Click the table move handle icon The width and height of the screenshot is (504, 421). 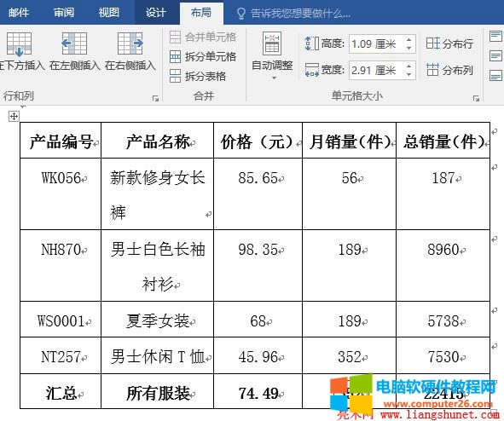tap(14, 116)
